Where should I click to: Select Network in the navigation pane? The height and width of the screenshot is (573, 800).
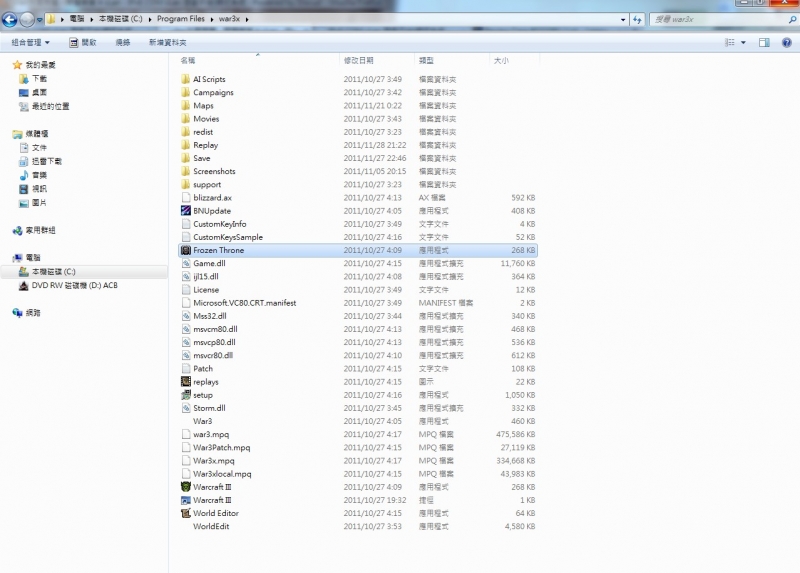point(33,313)
